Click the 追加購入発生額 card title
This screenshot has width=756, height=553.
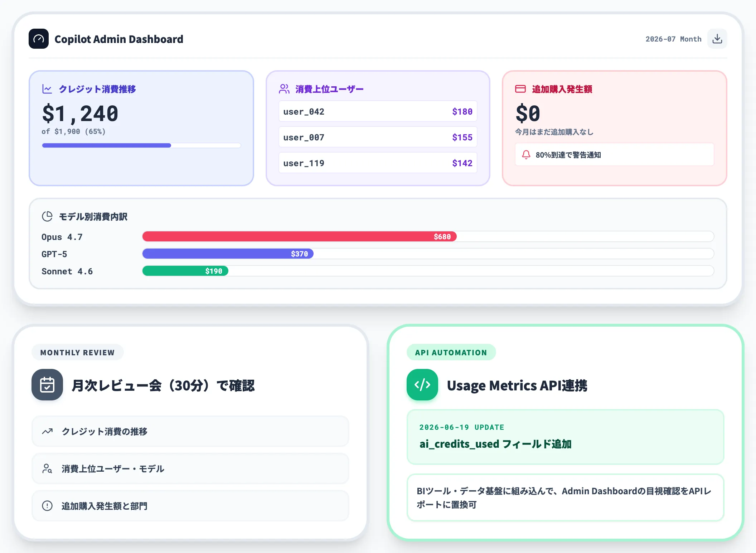pos(562,89)
